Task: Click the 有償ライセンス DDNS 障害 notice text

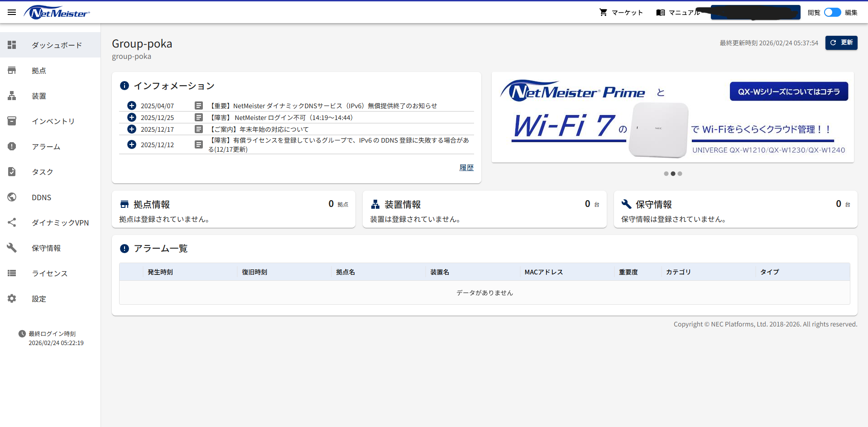Action: tap(339, 144)
